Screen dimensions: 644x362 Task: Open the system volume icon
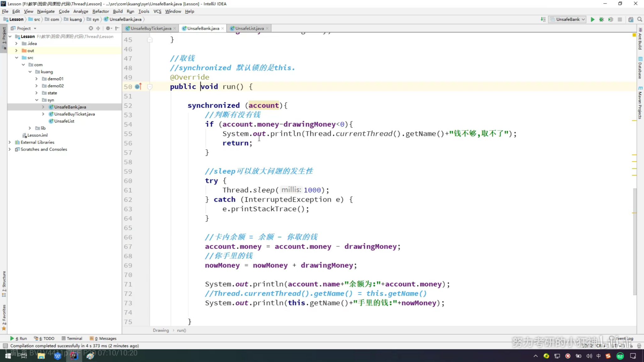click(589, 356)
